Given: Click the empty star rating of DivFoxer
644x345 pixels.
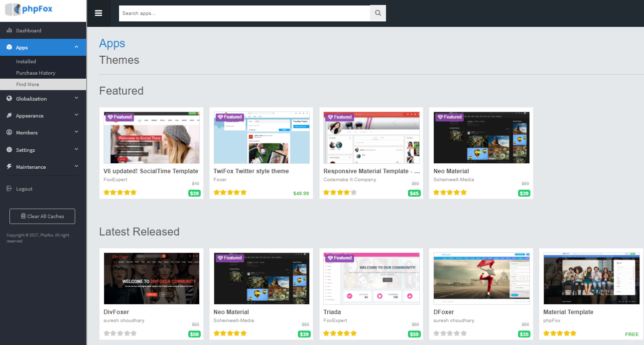Looking at the screenshot, I should [120, 334].
